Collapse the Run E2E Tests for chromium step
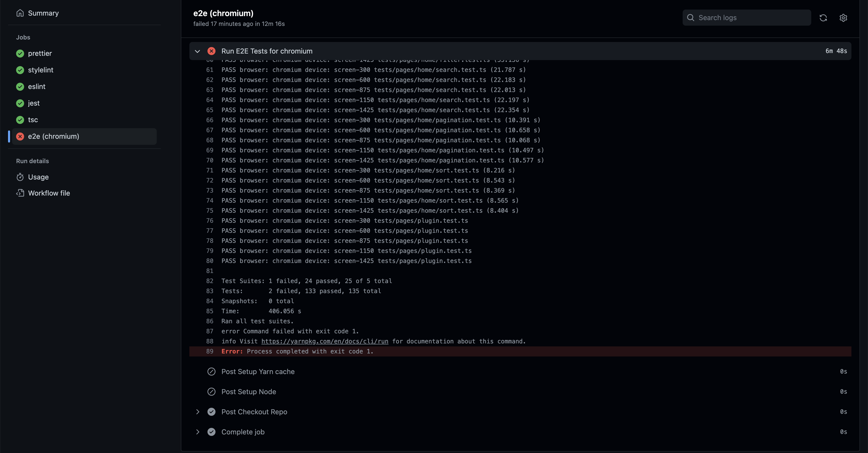868x453 pixels. point(197,51)
